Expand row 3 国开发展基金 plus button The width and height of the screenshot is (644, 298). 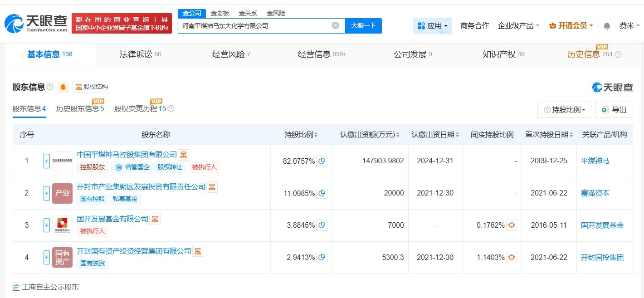pos(47,225)
